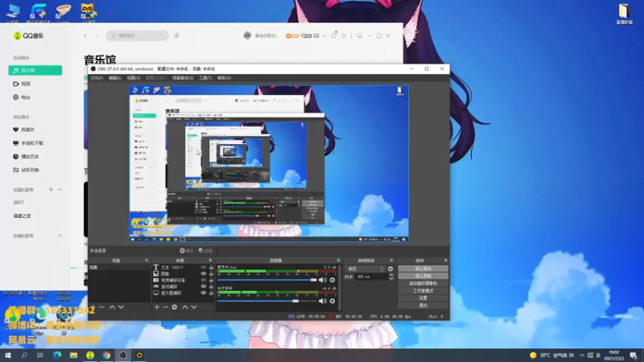This screenshot has width=644, height=362.
Task: Open the OBS Tools menu
Action: 205,78
